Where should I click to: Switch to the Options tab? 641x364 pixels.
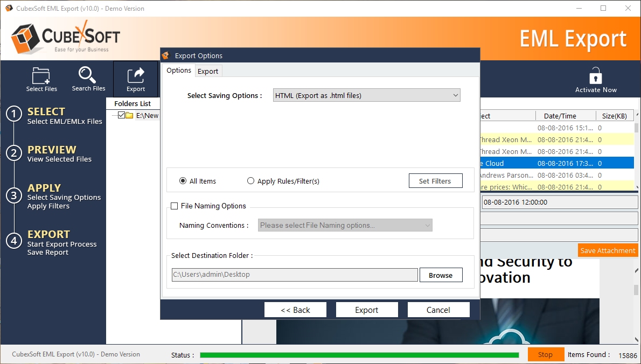point(178,71)
